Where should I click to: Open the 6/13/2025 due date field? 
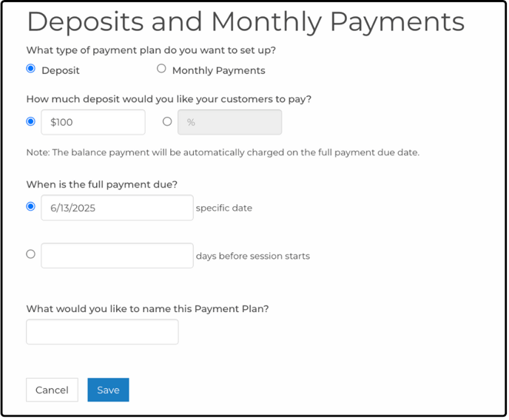pyautogui.click(x=117, y=208)
